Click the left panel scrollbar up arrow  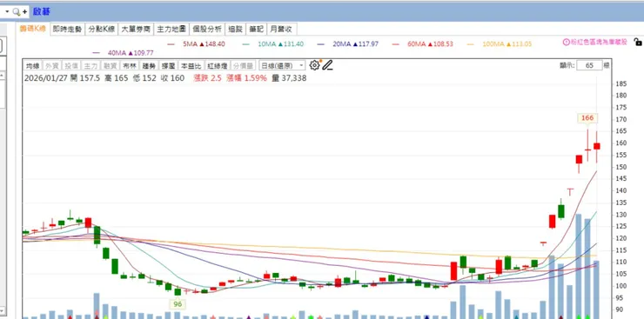2,76
